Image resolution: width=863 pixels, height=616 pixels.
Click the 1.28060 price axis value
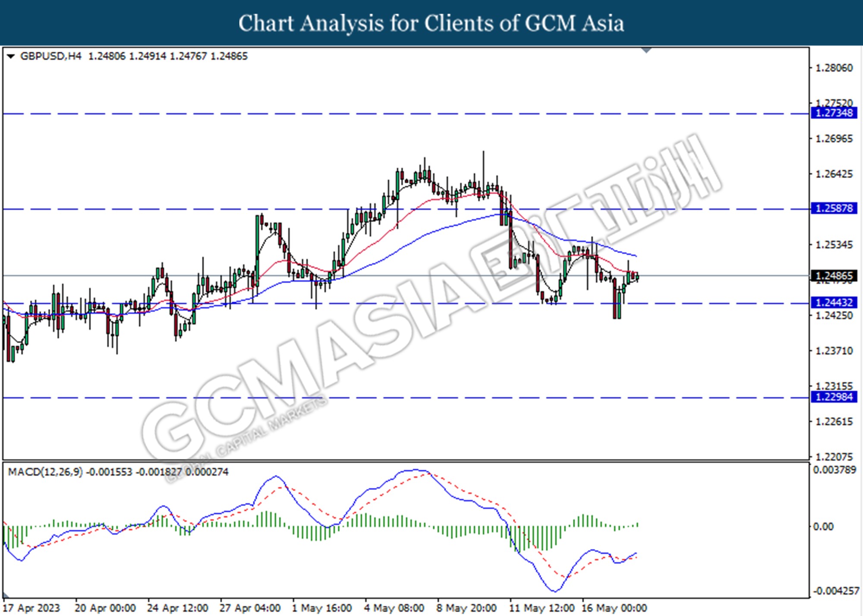tap(834, 68)
